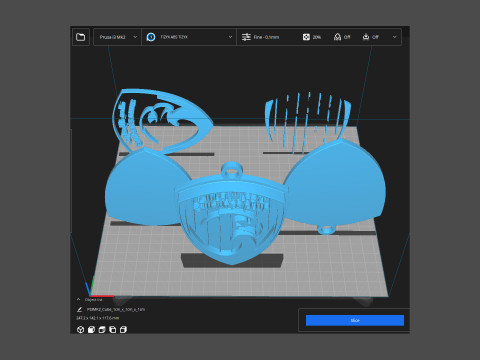Screen dimensions: 480x360
Task: Click the model dimensions readout in millimetres
Action: (98, 318)
